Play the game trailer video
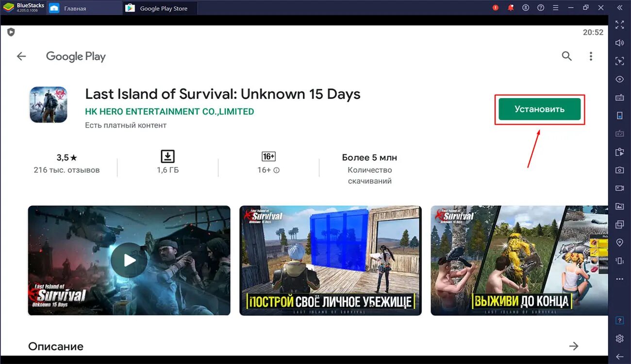This screenshot has height=364, width=631. click(129, 261)
